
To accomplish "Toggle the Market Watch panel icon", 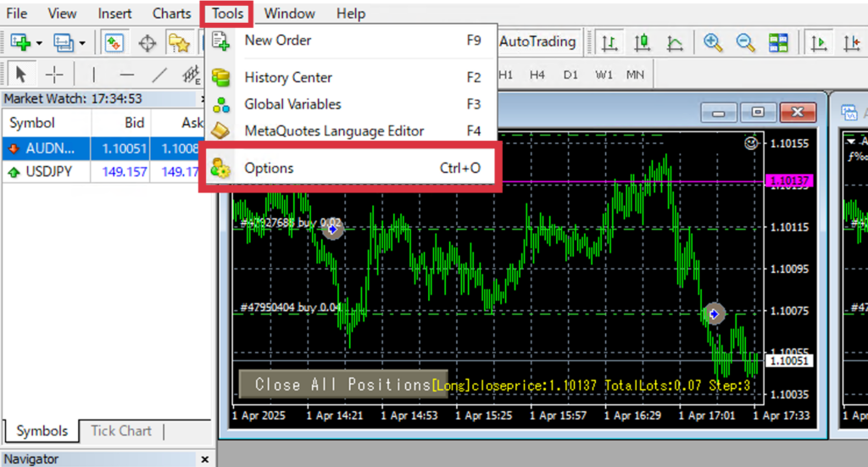I will [114, 42].
